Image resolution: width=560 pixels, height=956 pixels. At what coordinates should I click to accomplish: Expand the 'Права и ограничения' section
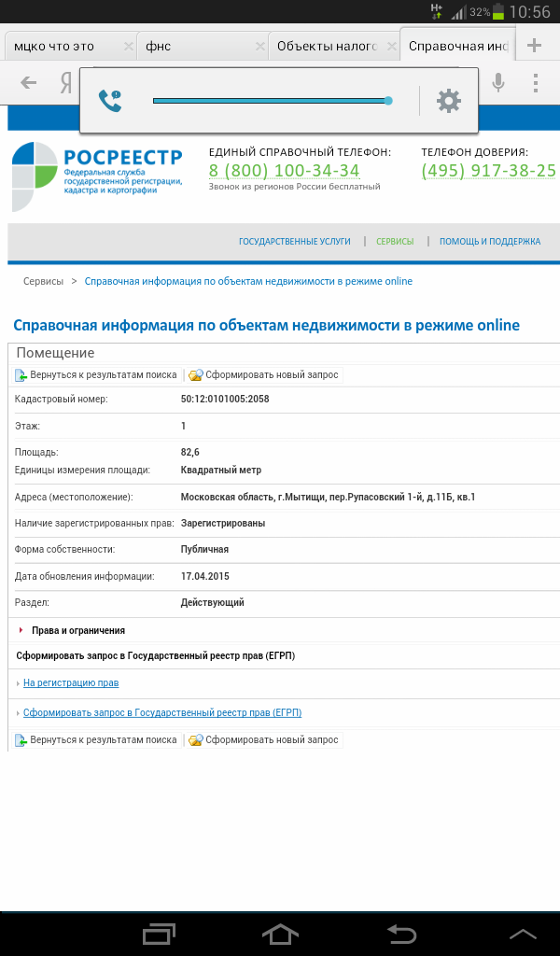[x=78, y=630]
